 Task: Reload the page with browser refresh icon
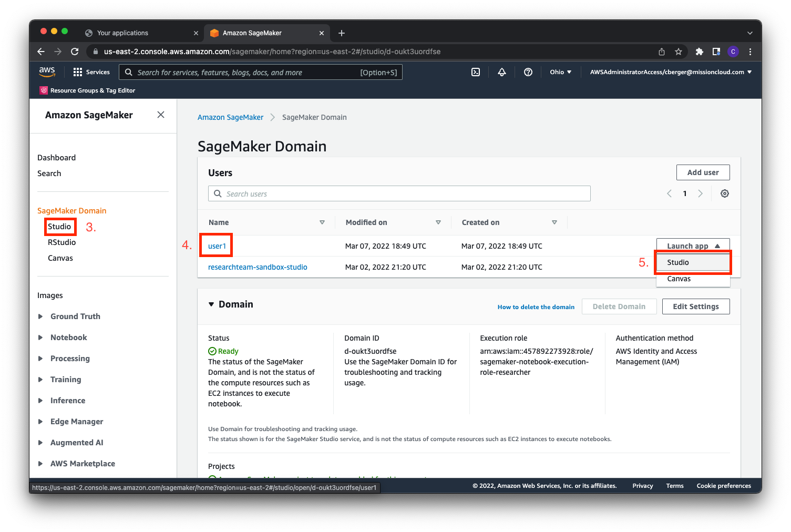75,52
